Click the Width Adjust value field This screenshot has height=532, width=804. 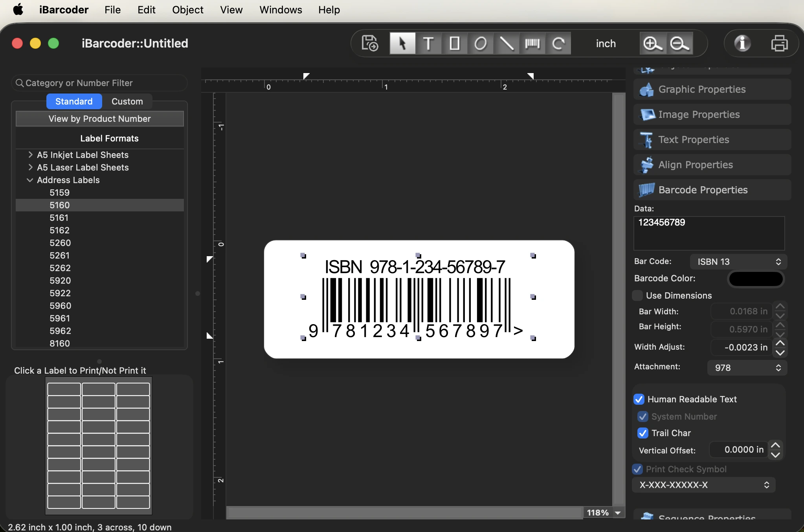742,347
